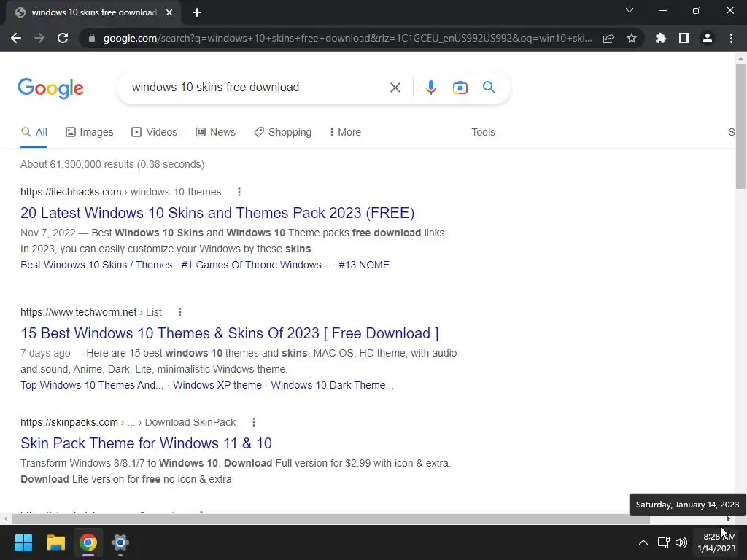Submit search with the magnifier icon

tap(489, 87)
